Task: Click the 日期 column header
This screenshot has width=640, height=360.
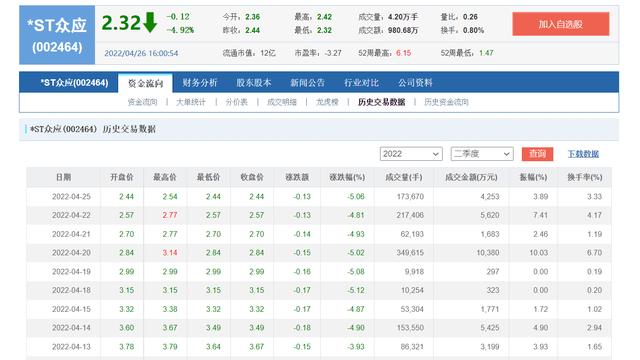Action: pos(63,177)
